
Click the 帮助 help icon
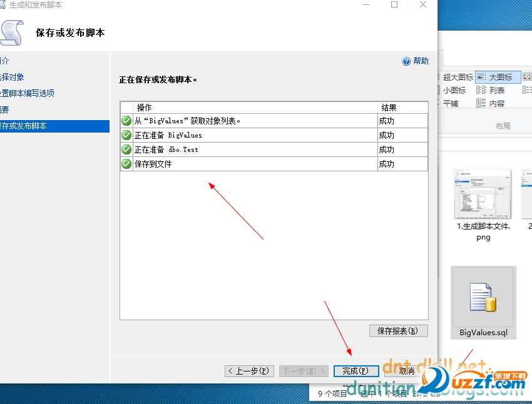point(407,61)
